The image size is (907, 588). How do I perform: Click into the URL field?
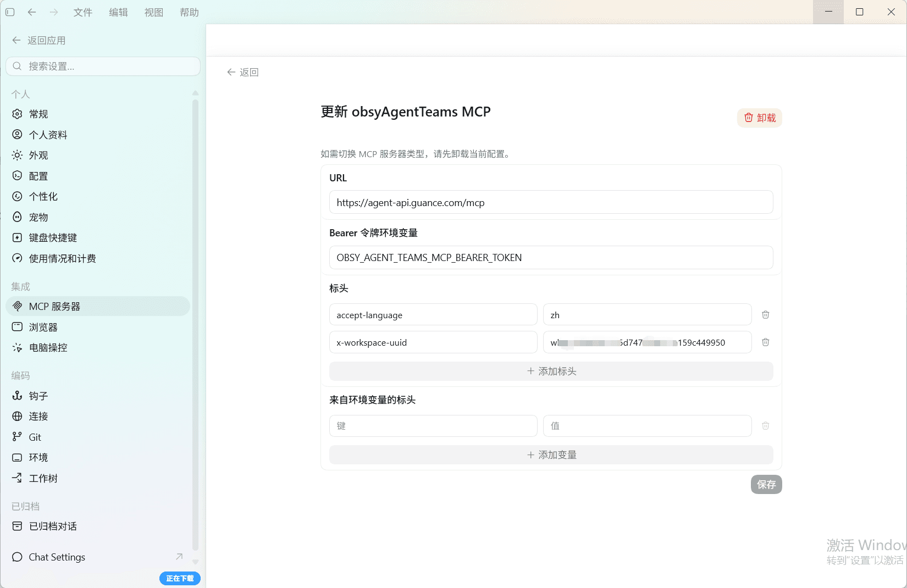(551, 202)
